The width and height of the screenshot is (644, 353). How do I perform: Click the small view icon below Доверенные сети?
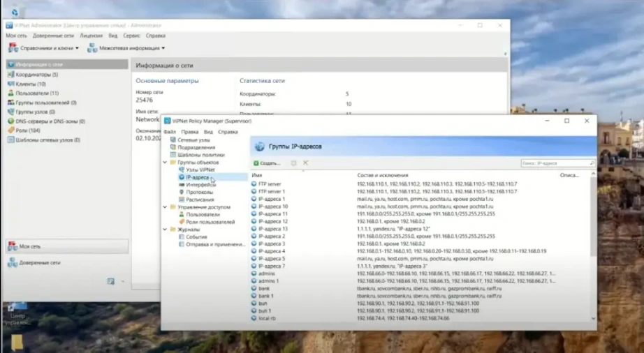[x=111, y=281]
